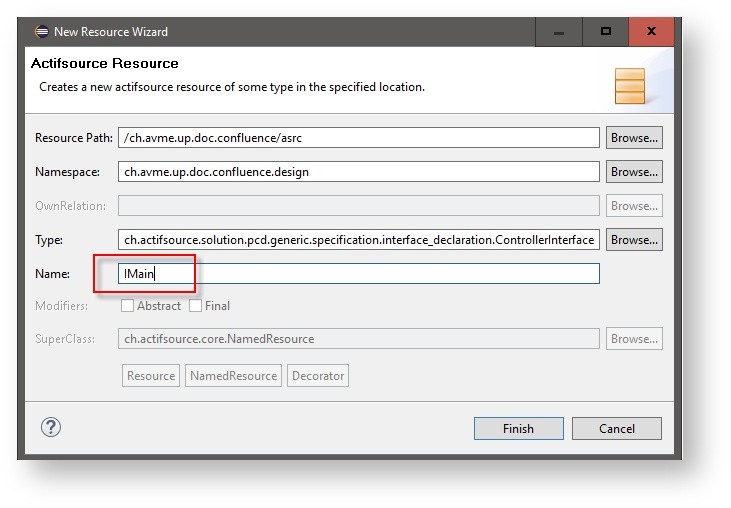Click the Actifsource resource stack icon
This screenshot has width=731, height=508.
pyautogui.click(x=629, y=86)
